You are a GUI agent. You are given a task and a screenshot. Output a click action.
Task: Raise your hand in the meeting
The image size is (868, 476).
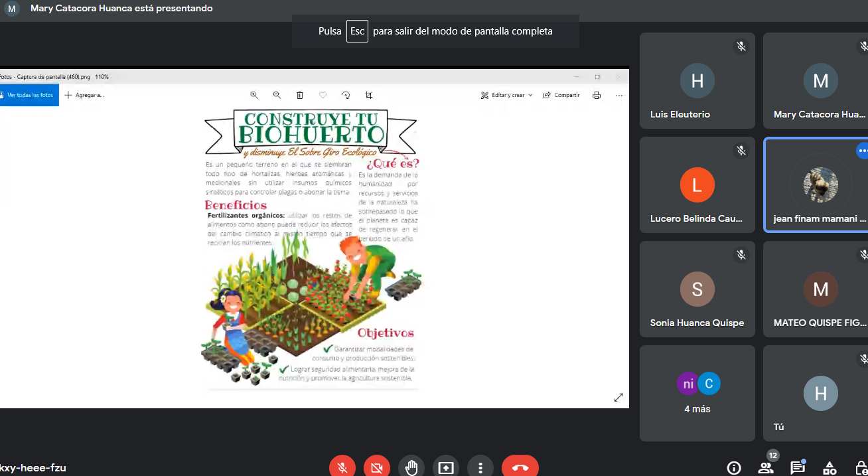click(x=411, y=467)
